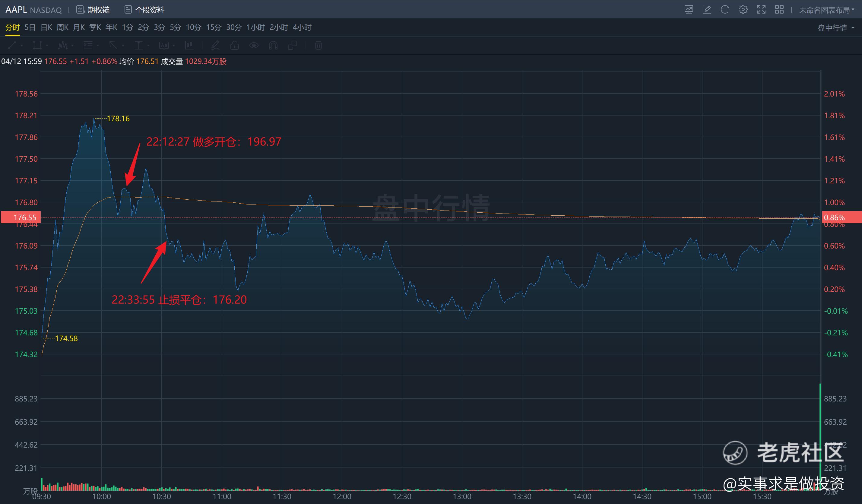
Task: Switch to the 3分 timeframe
Action: tap(160, 27)
